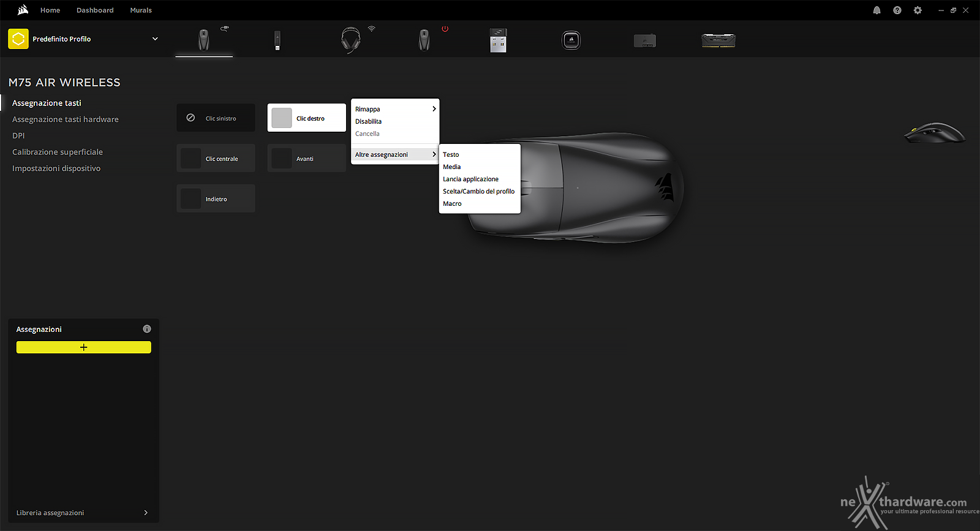Select the black stick-shaped dongle device
Screen dimensions: 980x531
(277, 40)
